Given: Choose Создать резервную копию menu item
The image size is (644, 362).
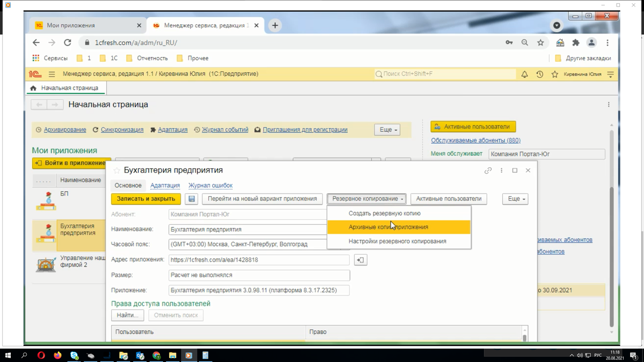Looking at the screenshot, I should (x=398, y=213).
